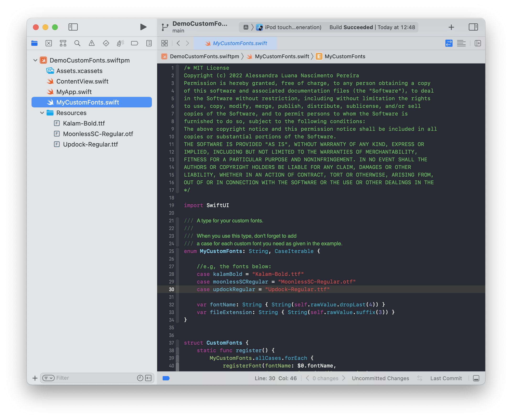The image size is (512, 420).
Task: Open the Find navigator magnifier icon
Action: point(77,43)
